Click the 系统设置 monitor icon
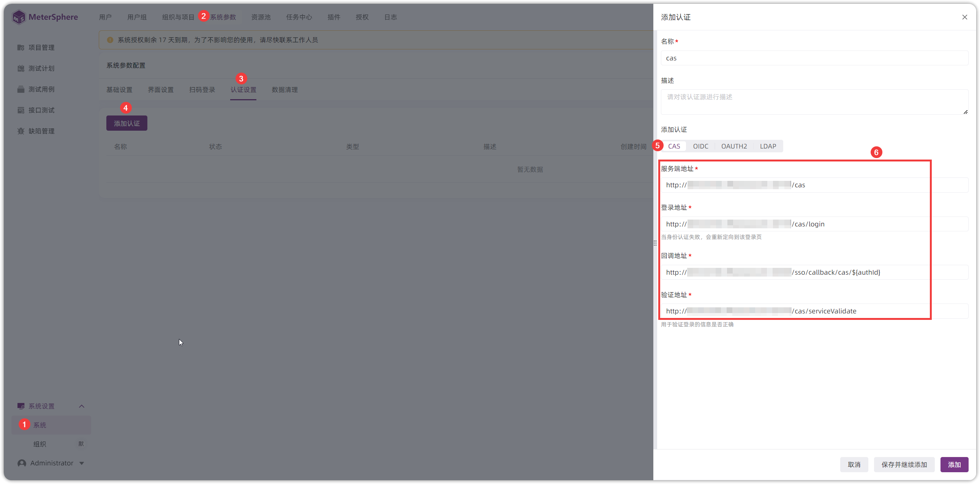 pos(21,406)
